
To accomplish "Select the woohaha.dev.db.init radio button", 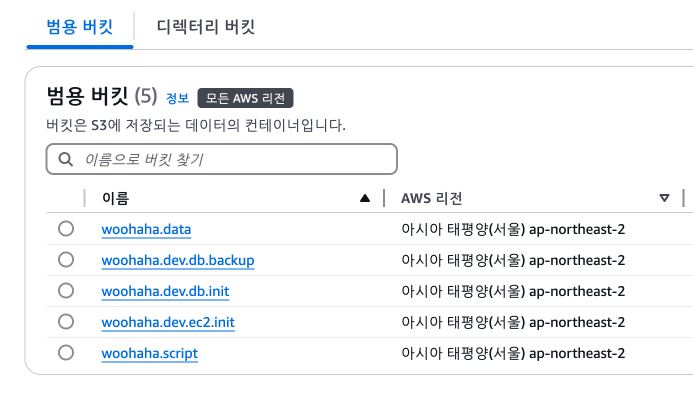I will click(66, 291).
